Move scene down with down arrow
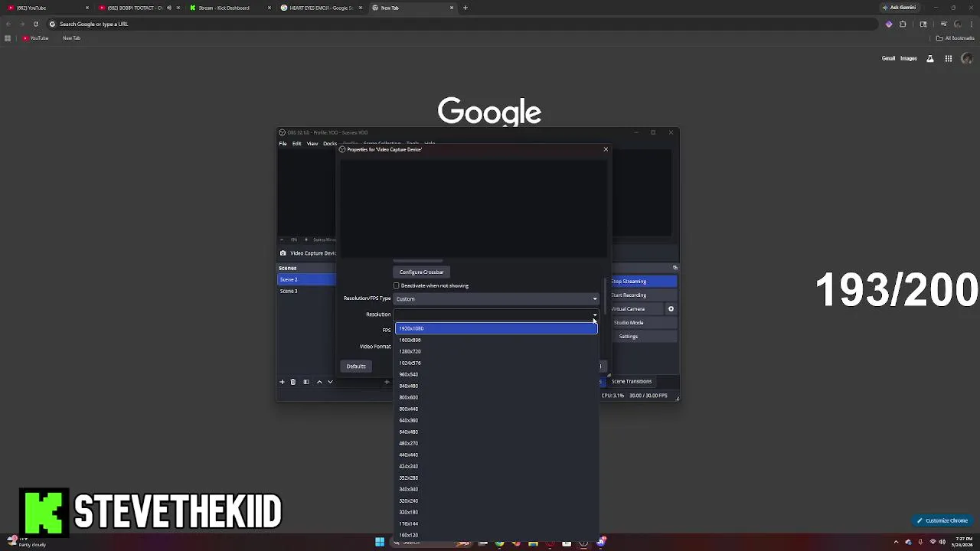980x551 pixels. coord(330,382)
